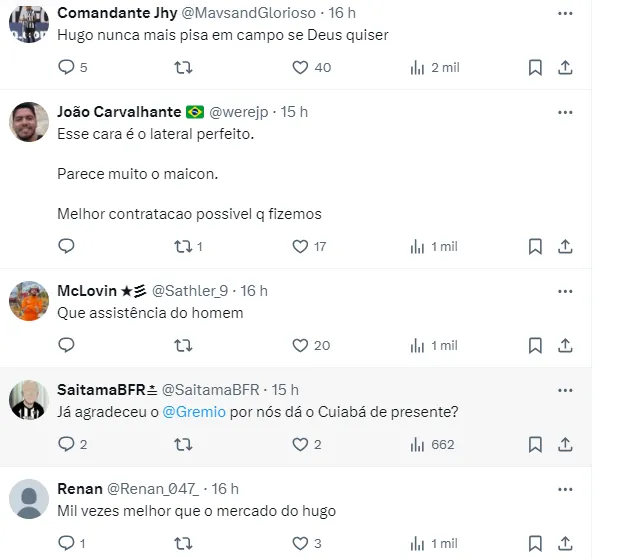617x559 pixels.
Task: Reply to McLovin's tweet
Action: tap(67, 345)
